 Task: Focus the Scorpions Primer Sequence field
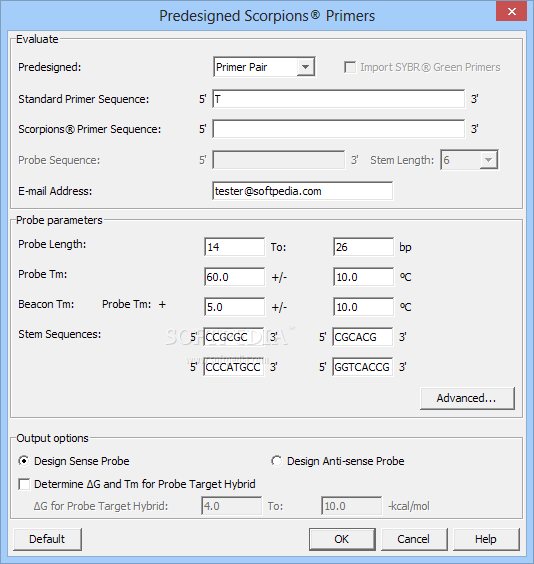coord(338,129)
